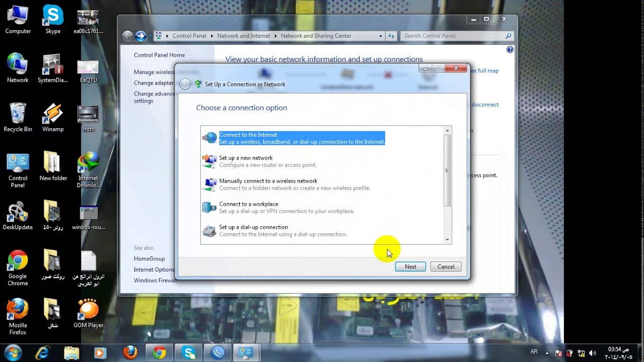Viewport: 644px width, 362px height.
Task: Click the back arrow in the wizard dialog
Action: pos(185,84)
